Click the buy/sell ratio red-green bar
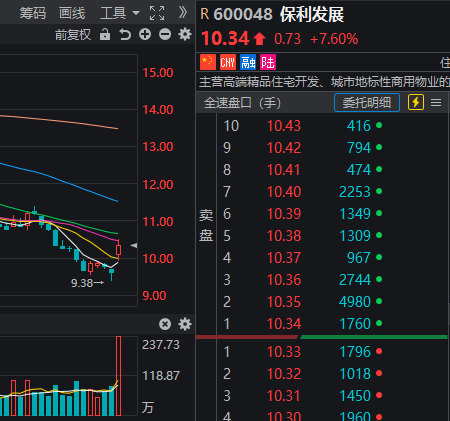450x421 pixels. point(321,337)
